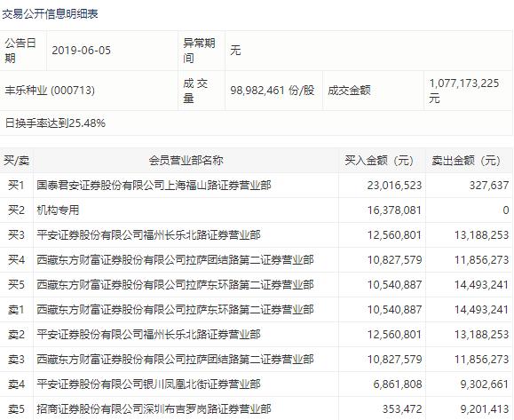Click buy amount 23,016,523
Screen dimensions: 514x420
pyautogui.click(x=394, y=186)
